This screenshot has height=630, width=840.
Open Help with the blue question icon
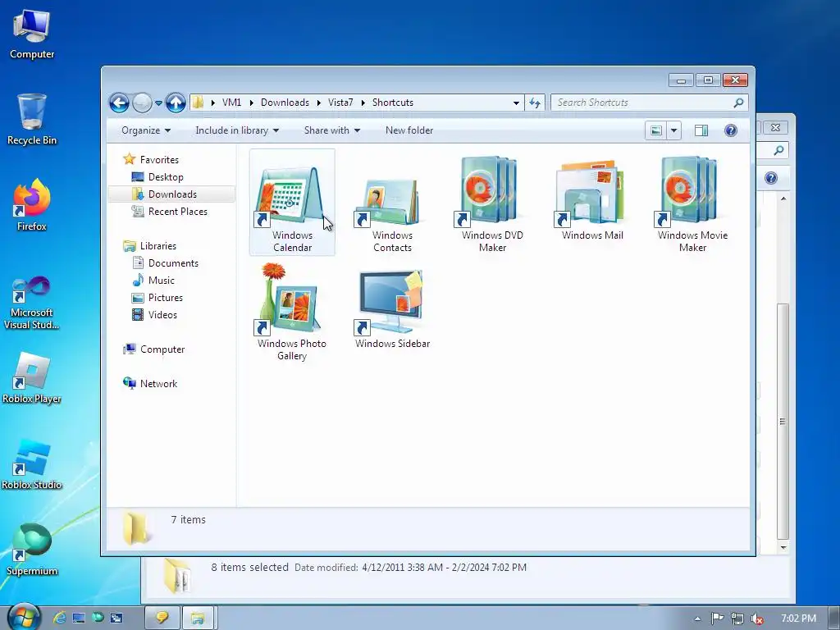(x=731, y=130)
